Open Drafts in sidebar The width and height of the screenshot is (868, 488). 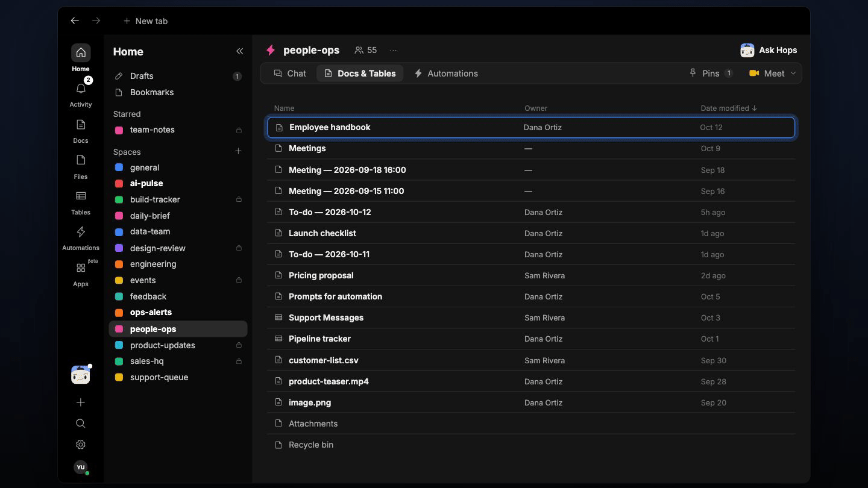(x=178, y=76)
